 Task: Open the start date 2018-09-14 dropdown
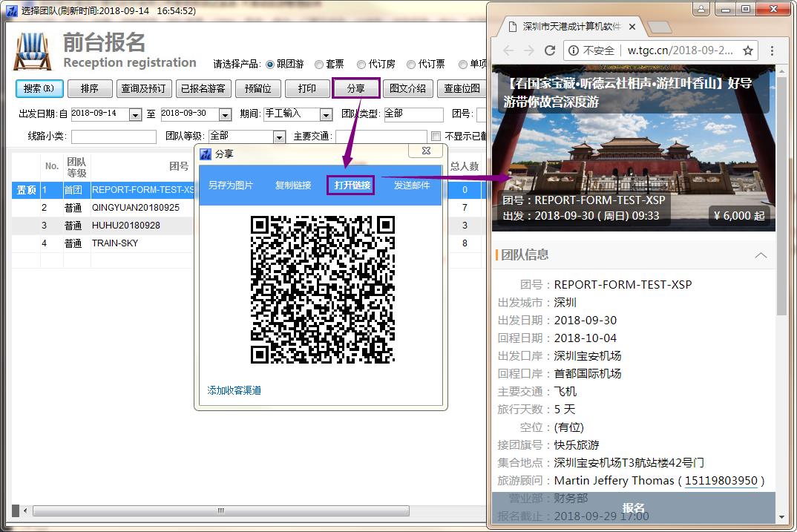(135, 115)
